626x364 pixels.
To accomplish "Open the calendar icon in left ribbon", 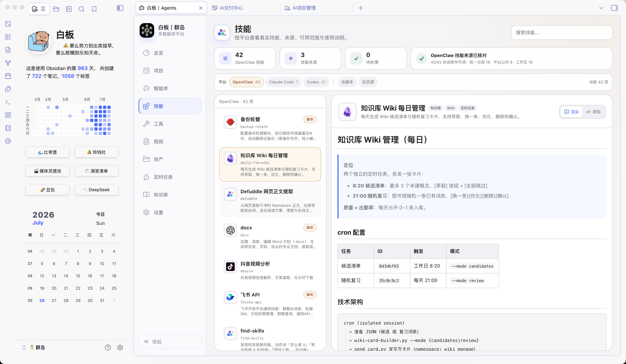I will [x=8, y=76].
